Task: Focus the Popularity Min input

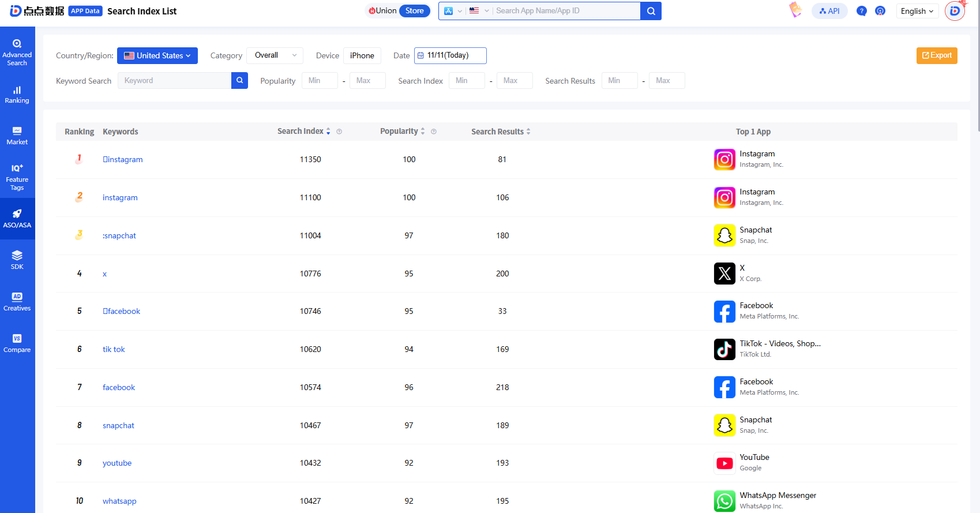Action: pyautogui.click(x=320, y=81)
